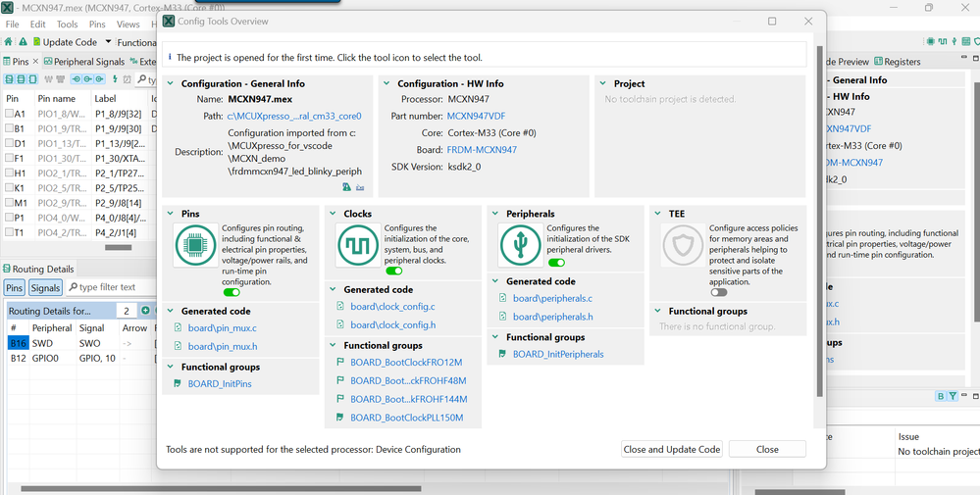Collapse the Configuration - HW Info section

click(x=387, y=83)
